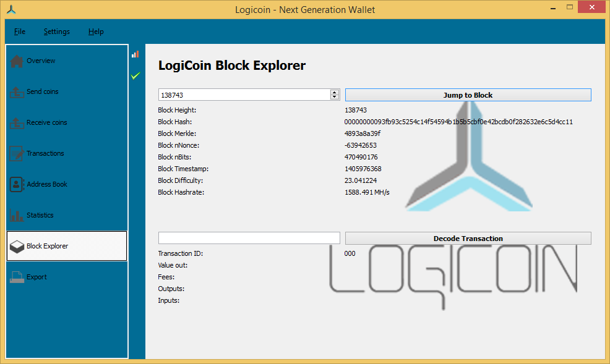Go to the Receive coins tab label
The height and width of the screenshot is (364, 610).
click(46, 122)
